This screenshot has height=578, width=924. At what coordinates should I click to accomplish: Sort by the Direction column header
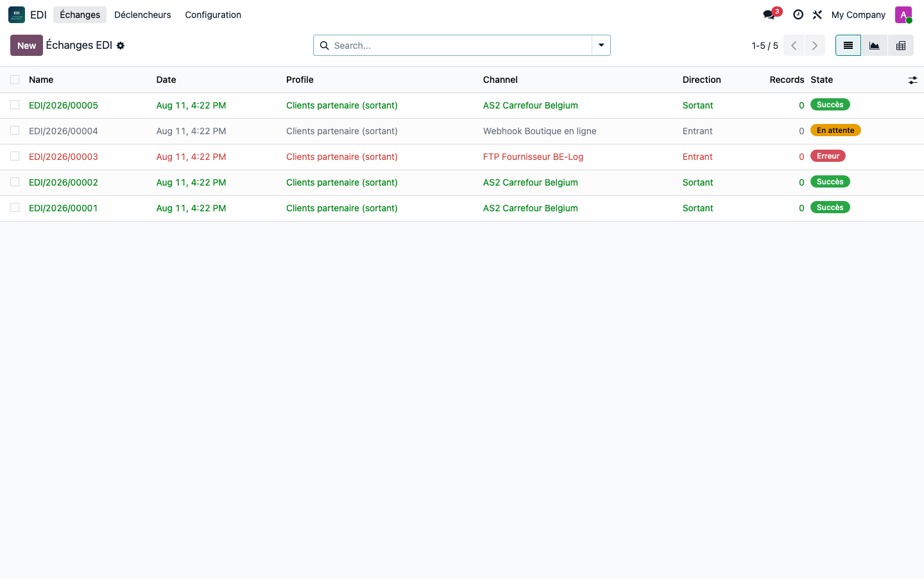702,80
